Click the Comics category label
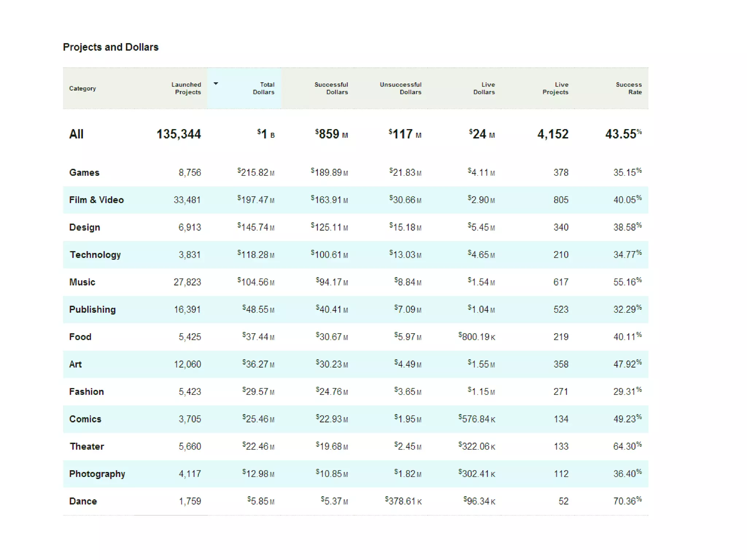This screenshot has width=747, height=560. point(85,419)
